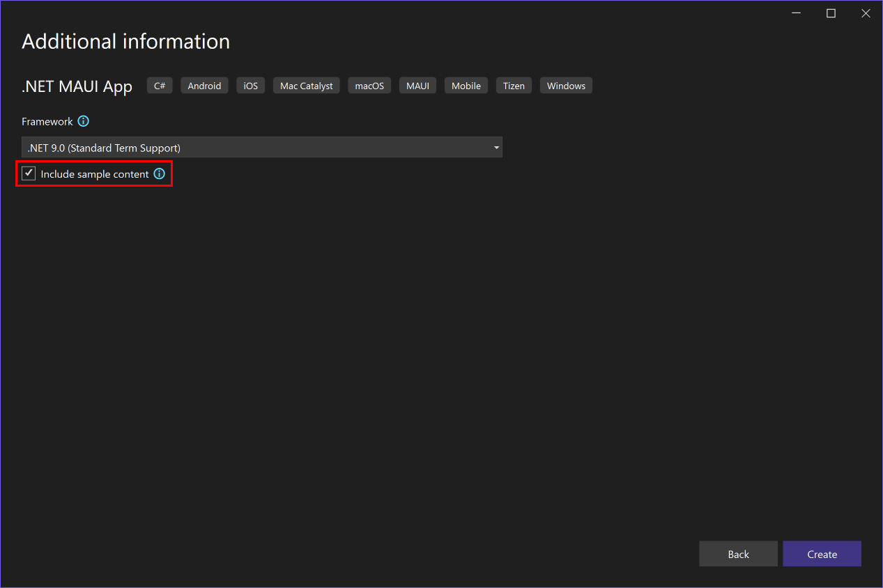Select the Windows platform tag
The height and width of the screenshot is (588, 883).
click(565, 85)
